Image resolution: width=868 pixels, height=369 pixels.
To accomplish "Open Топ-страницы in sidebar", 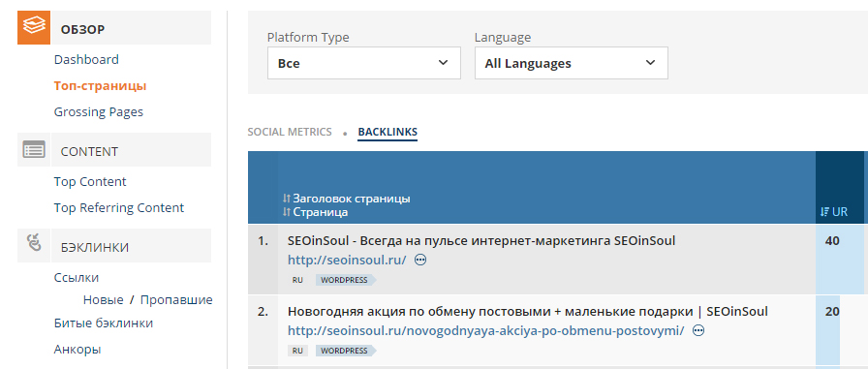I will coord(100,86).
